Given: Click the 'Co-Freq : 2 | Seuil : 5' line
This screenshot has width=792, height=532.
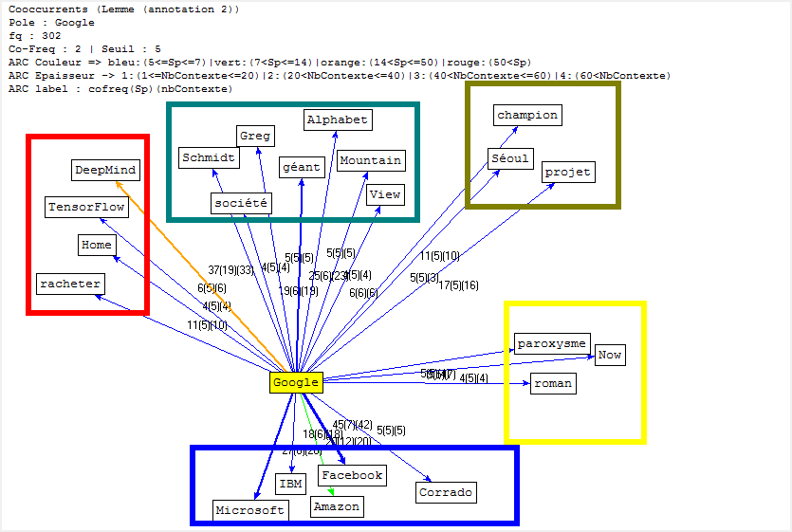Looking at the screenshot, I should (84, 49).
